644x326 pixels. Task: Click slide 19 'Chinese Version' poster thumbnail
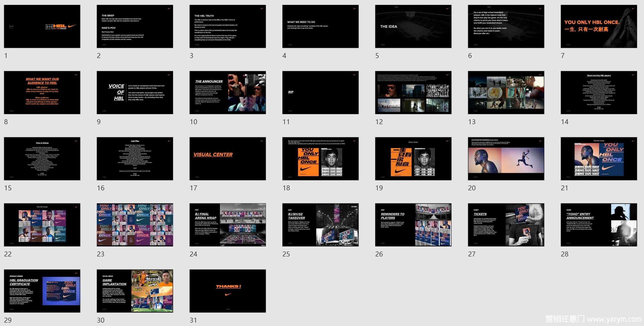coord(413,158)
